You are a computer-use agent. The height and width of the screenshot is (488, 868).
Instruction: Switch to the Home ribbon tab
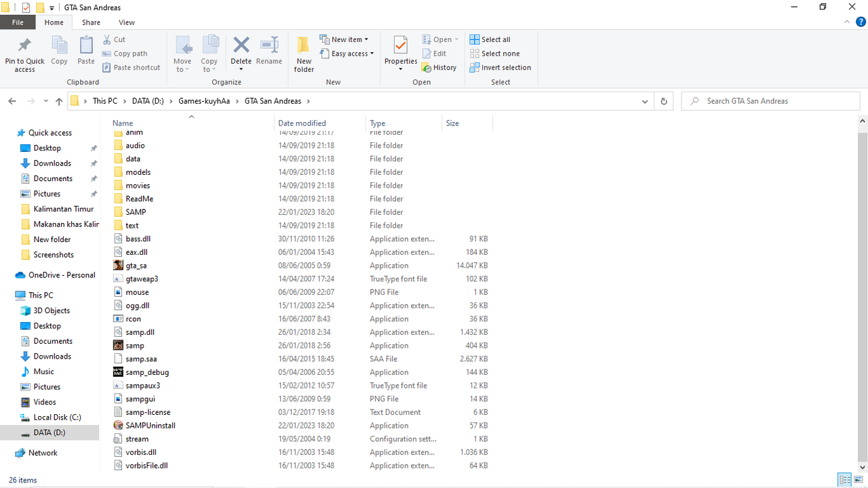(x=54, y=22)
